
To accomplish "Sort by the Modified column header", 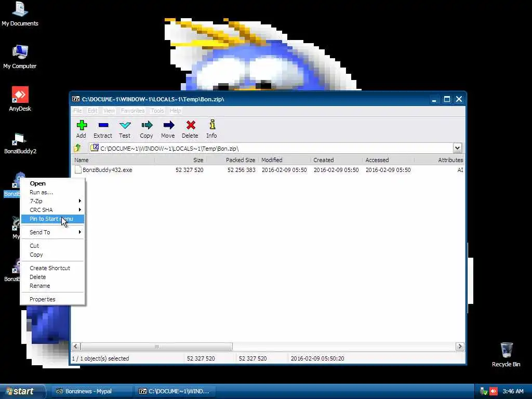I will coord(284,160).
